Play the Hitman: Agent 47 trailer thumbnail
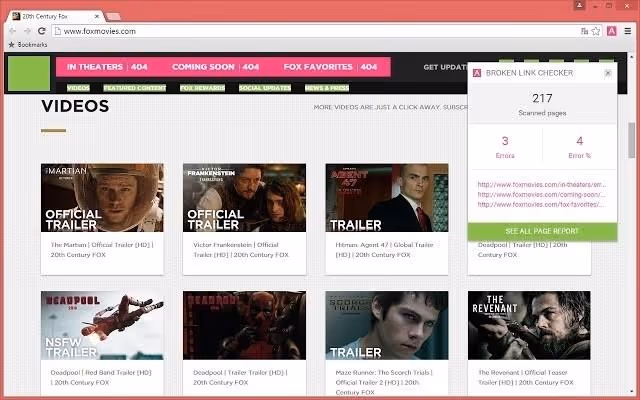Viewport: 640px width, 400px height. coord(387,198)
